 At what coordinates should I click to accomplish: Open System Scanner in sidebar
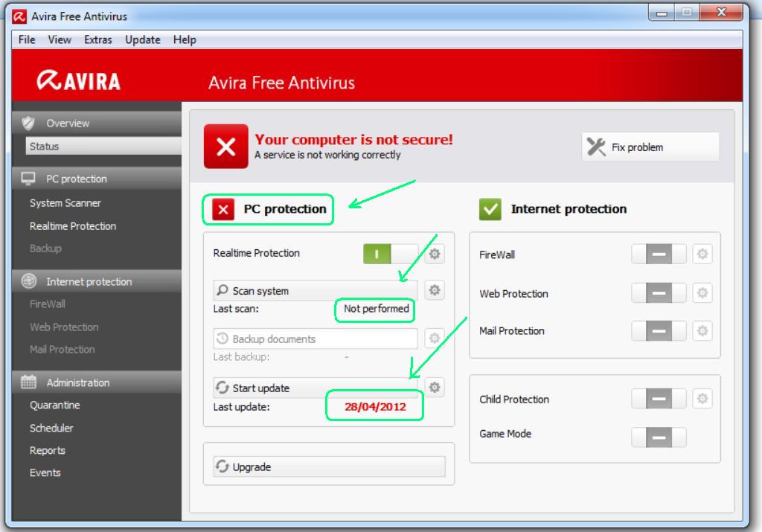pyautogui.click(x=65, y=203)
